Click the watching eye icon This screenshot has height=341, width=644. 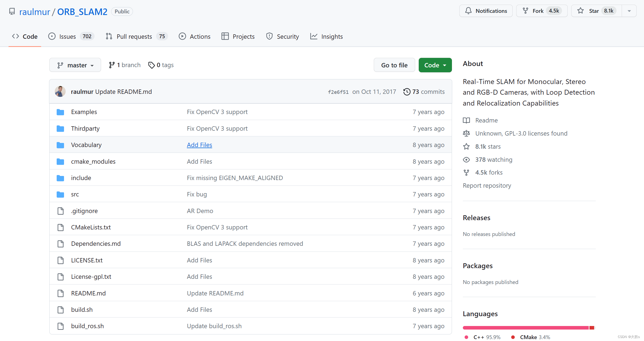click(x=466, y=160)
